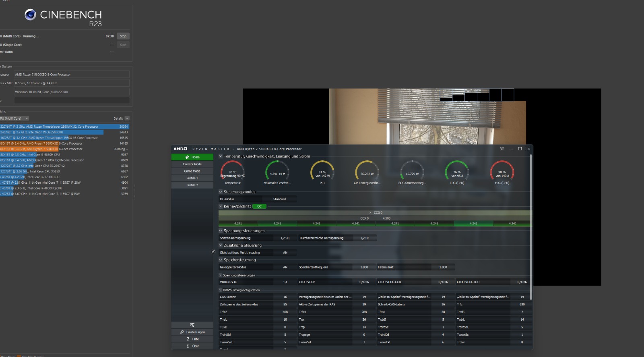The height and width of the screenshot is (357, 644).
Task: Click the Über sidebar entry
Action: pyautogui.click(x=192, y=346)
